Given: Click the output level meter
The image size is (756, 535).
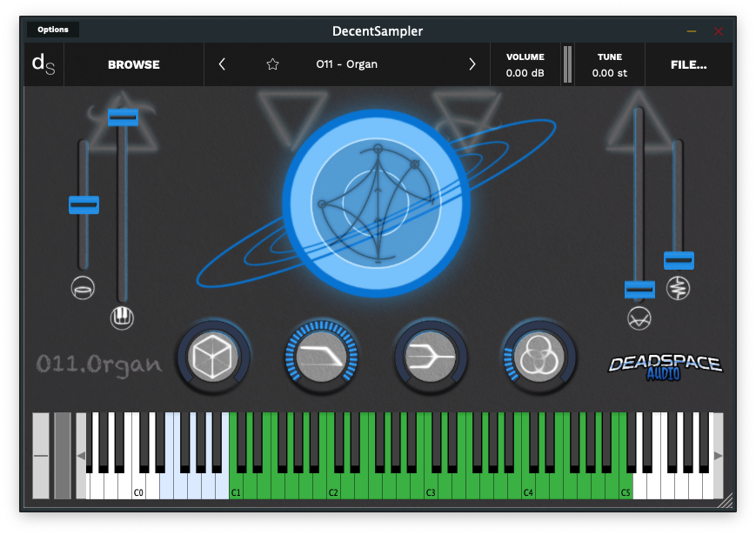Looking at the screenshot, I should (x=567, y=64).
